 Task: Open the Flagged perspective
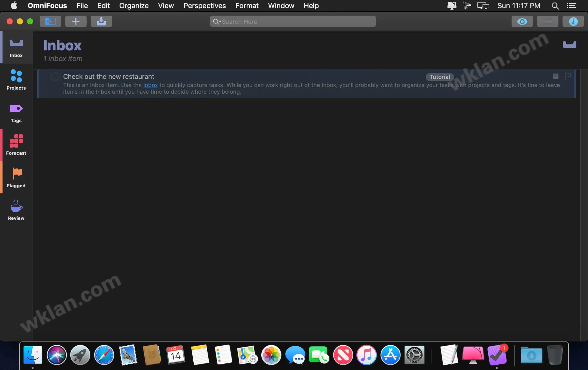click(x=16, y=178)
